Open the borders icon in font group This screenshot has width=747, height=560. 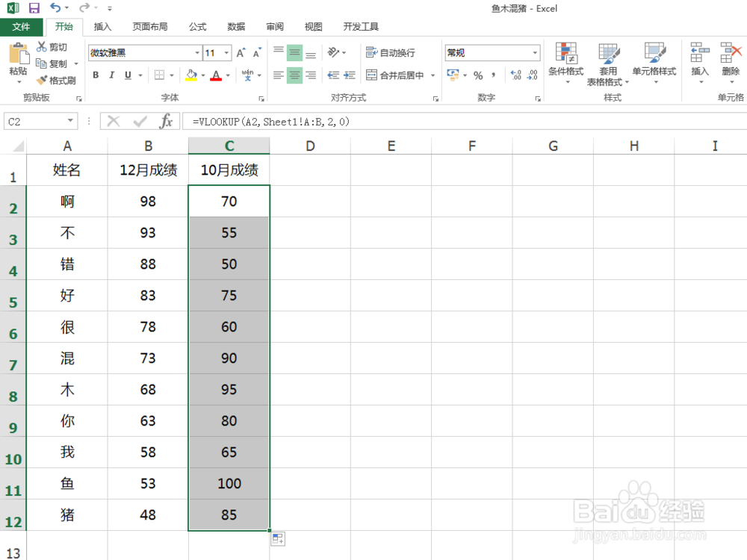point(159,75)
